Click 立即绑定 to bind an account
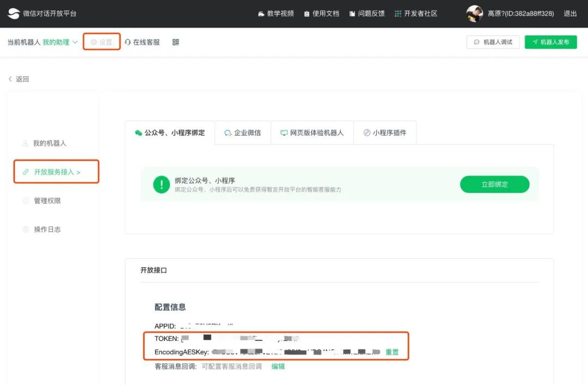Viewport: 588px width, 385px height. click(494, 184)
